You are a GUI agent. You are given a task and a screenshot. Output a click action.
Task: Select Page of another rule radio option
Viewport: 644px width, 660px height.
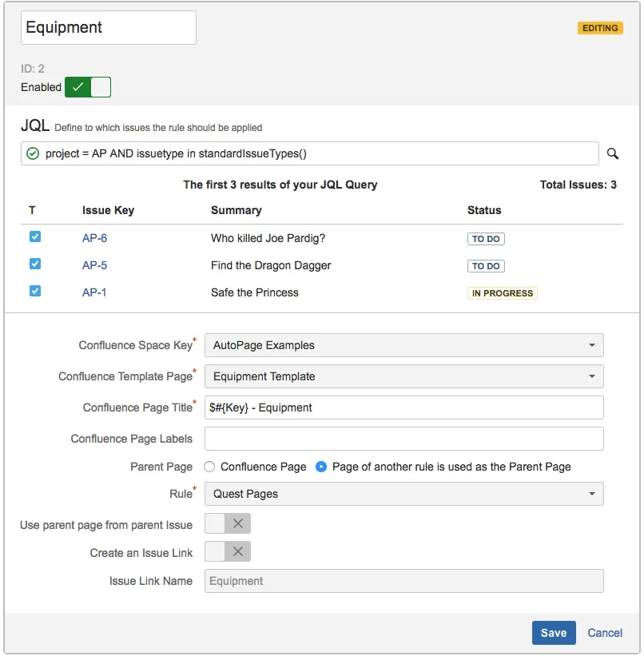[x=321, y=467]
